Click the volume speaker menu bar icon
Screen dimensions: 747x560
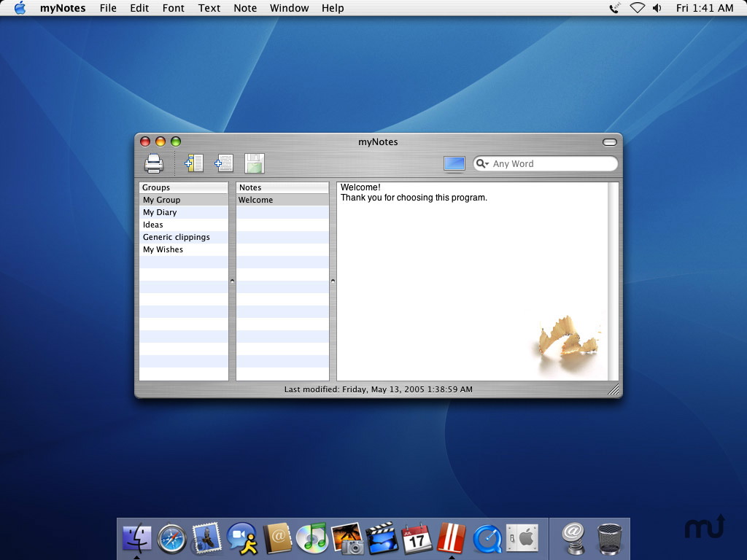657,8
